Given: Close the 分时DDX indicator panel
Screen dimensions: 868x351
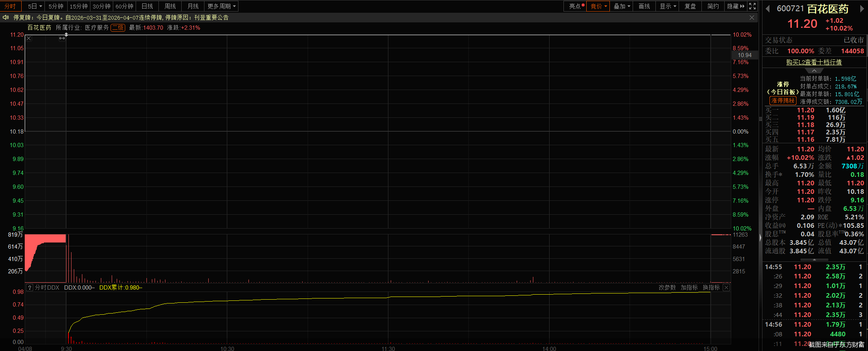Looking at the screenshot, I should [726, 287].
